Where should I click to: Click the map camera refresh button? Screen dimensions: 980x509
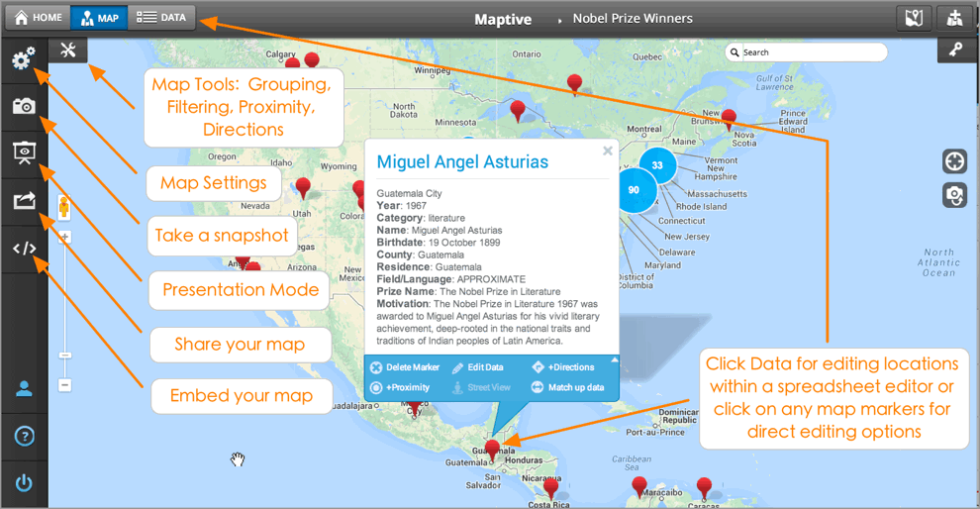point(954,195)
